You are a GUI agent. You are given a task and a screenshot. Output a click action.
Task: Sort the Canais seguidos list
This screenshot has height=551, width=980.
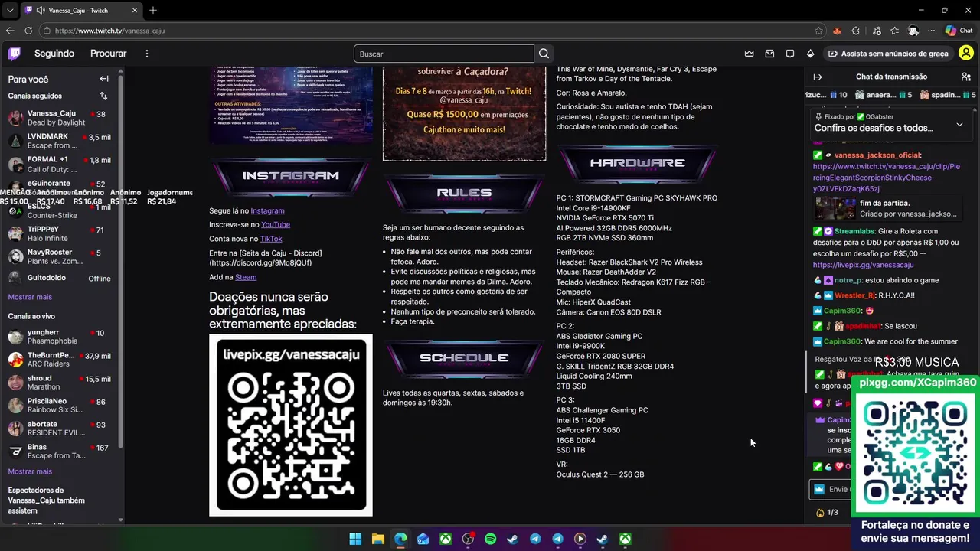(x=103, y=96)
